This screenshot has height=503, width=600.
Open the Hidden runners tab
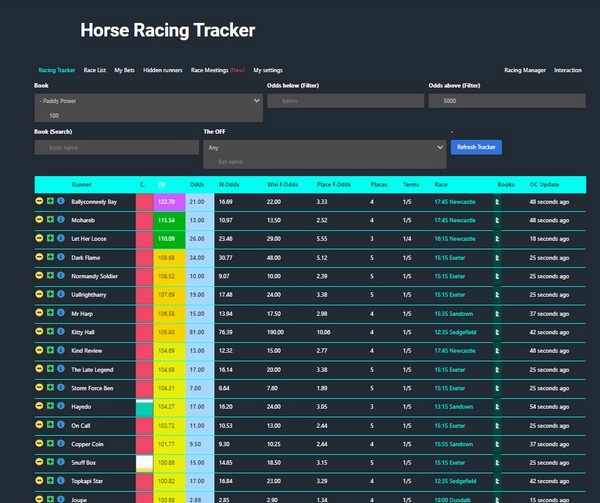click(163, 71)
